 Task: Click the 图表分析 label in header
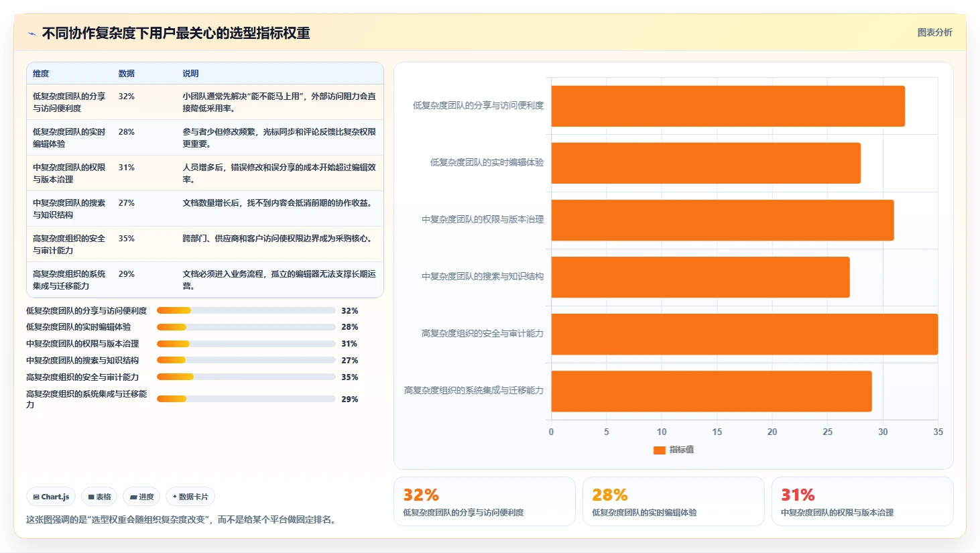tap(934, 32)
